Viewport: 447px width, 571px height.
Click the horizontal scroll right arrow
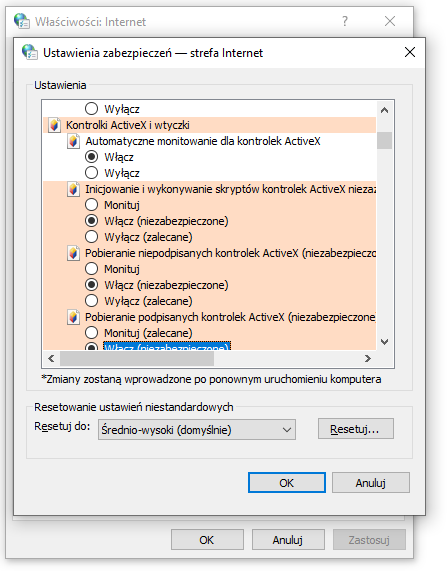coord(368,359)
